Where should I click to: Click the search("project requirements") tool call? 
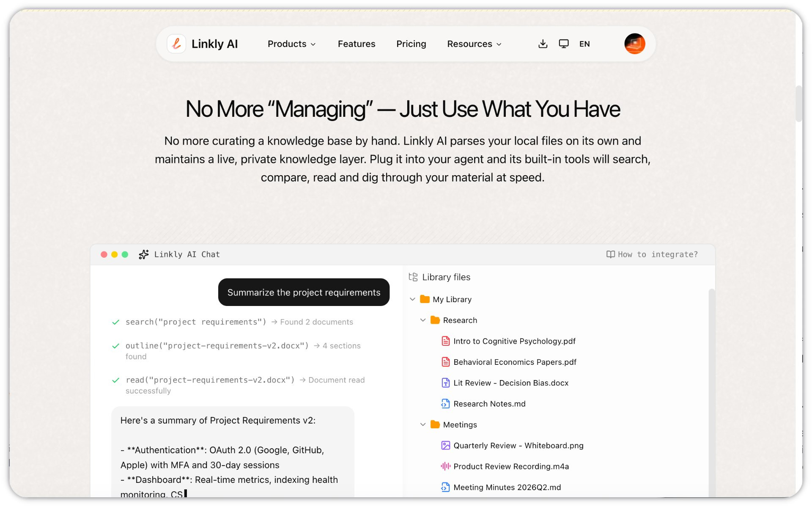196,322
